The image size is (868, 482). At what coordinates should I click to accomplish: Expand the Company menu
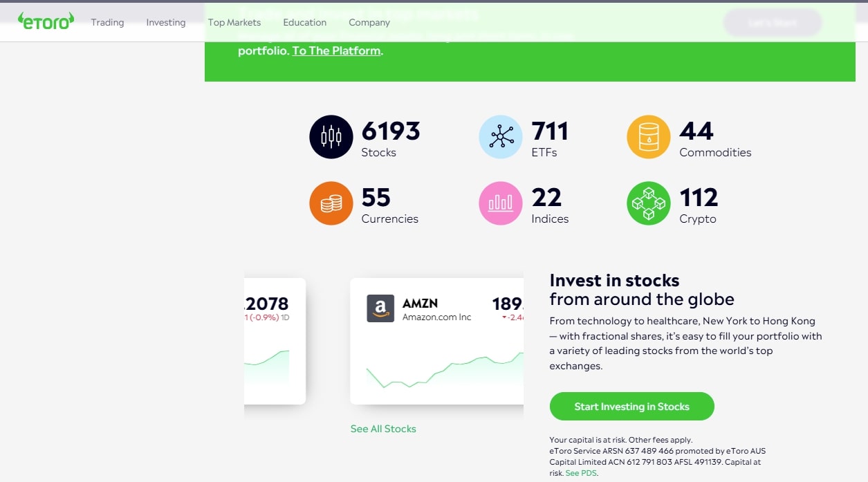coord(369,22)
